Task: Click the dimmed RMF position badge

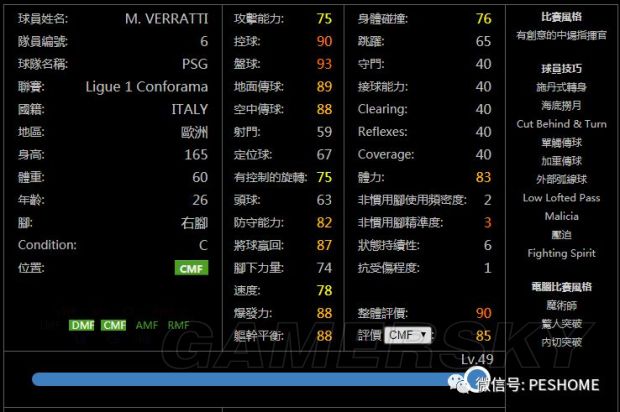Action: coord(179,325)
